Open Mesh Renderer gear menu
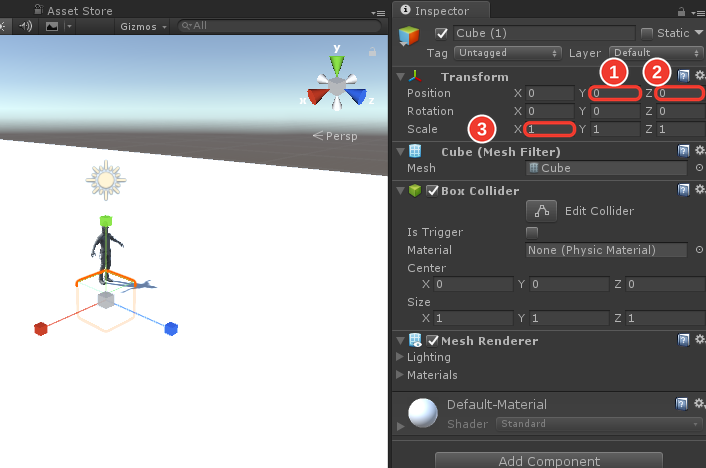This screenshot has height=468, width=706. 699,339
